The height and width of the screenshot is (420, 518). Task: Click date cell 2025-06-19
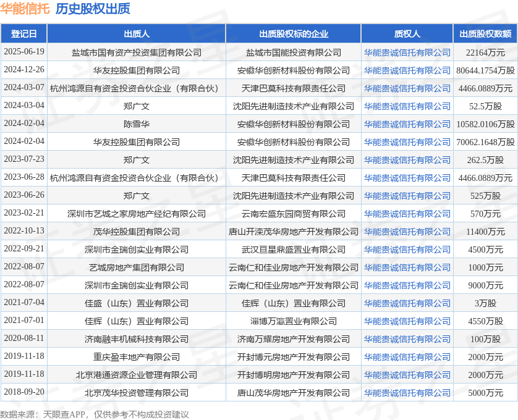24,51
